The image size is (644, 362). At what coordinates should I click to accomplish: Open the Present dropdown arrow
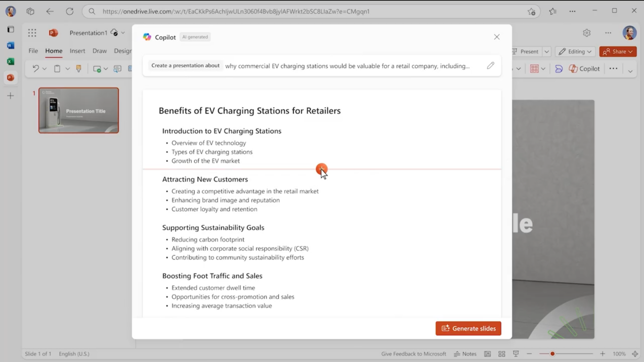547,52
